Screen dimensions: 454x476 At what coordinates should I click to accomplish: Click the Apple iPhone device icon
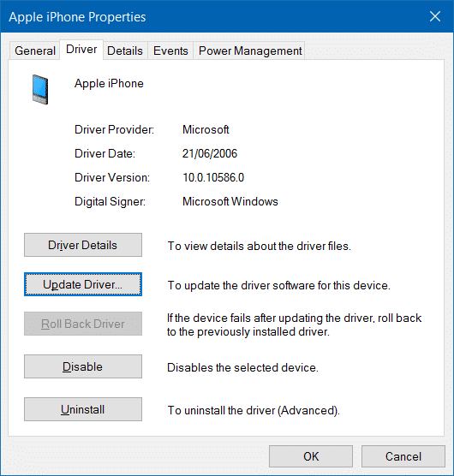point(40,90)
